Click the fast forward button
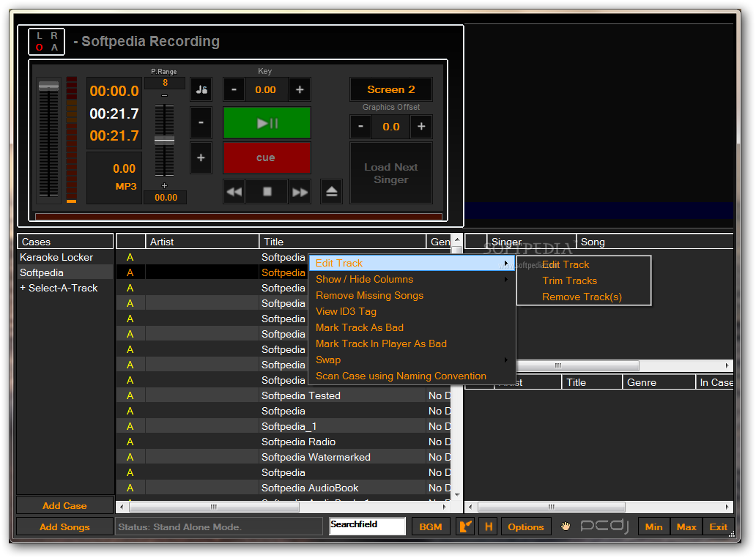The image size is (756, 558). [300, 192]
